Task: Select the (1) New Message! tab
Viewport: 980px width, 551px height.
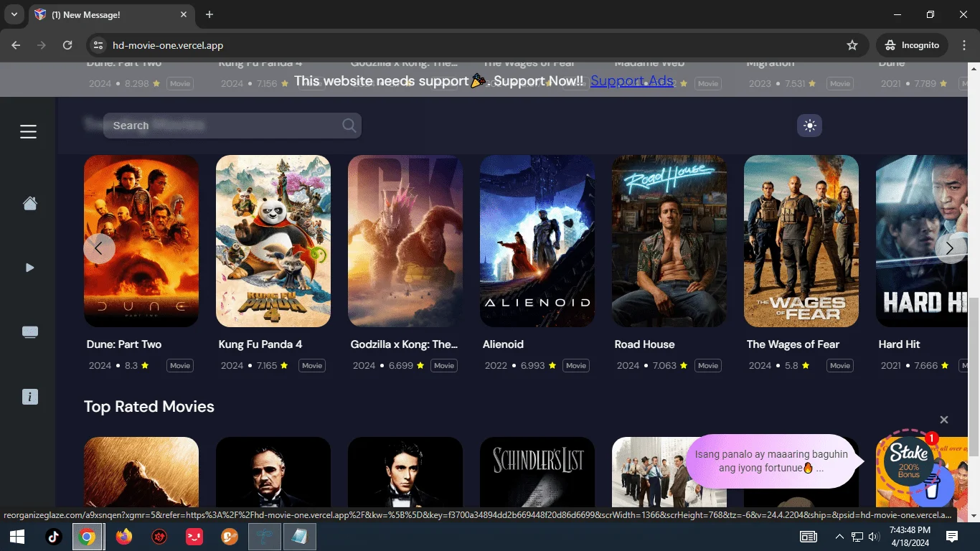Action: coord(111,15)
